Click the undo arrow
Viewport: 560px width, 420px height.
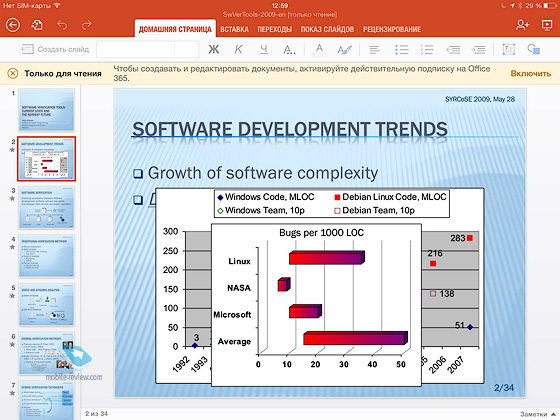coord(62,25)
